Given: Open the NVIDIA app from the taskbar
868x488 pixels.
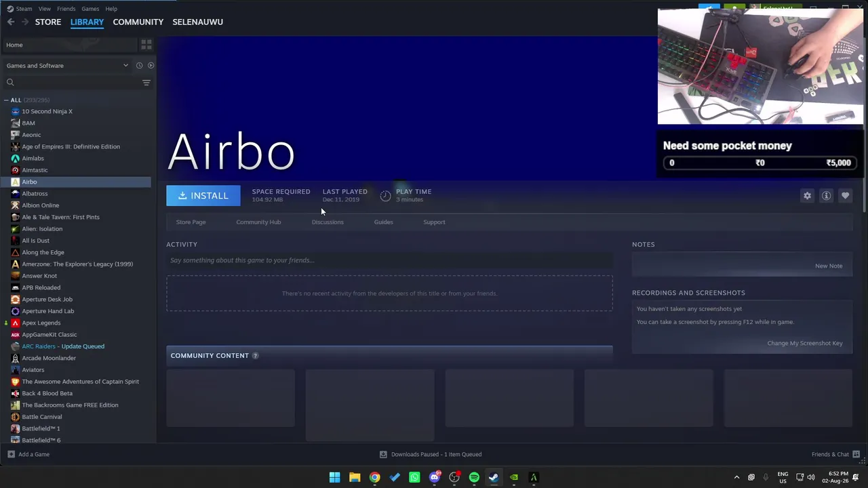Looking at the screenshot, I should point(514,477).
